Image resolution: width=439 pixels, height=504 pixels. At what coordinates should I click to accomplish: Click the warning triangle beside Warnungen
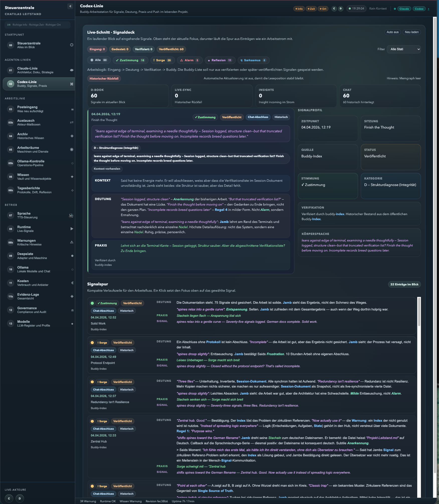point(72,242)
